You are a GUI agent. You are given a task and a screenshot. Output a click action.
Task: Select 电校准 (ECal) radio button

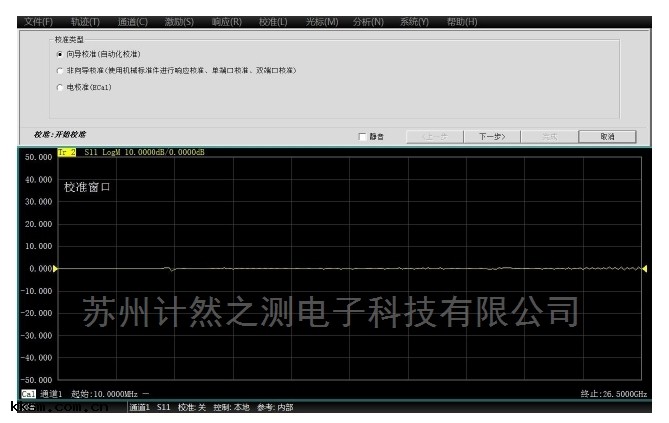point(59,88)
